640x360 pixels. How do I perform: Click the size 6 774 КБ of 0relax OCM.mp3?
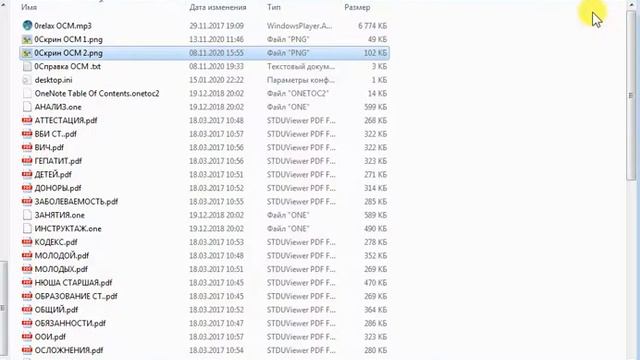(372, 26)
